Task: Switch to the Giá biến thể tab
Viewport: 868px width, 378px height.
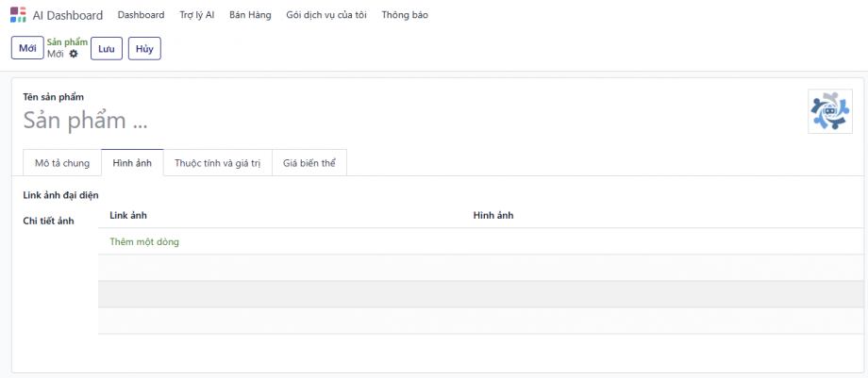Action: [x=309, y=163]
